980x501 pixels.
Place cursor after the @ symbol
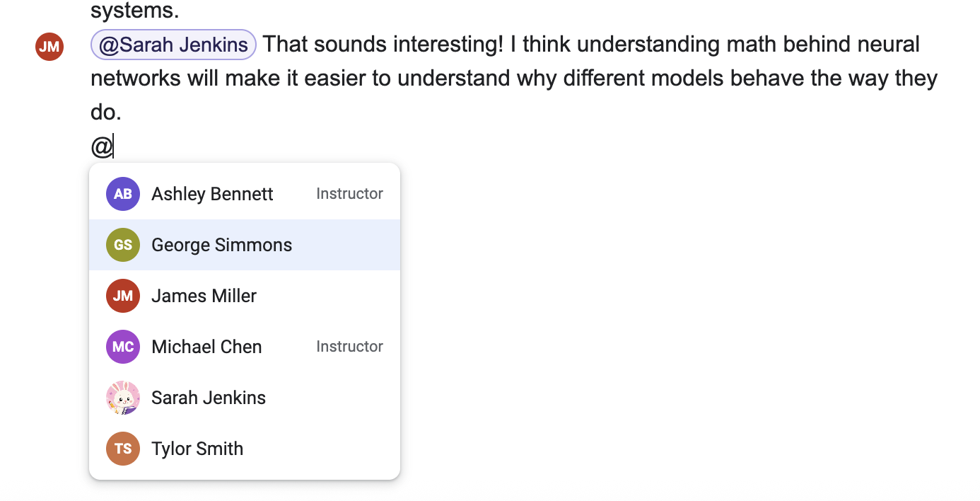113,147
